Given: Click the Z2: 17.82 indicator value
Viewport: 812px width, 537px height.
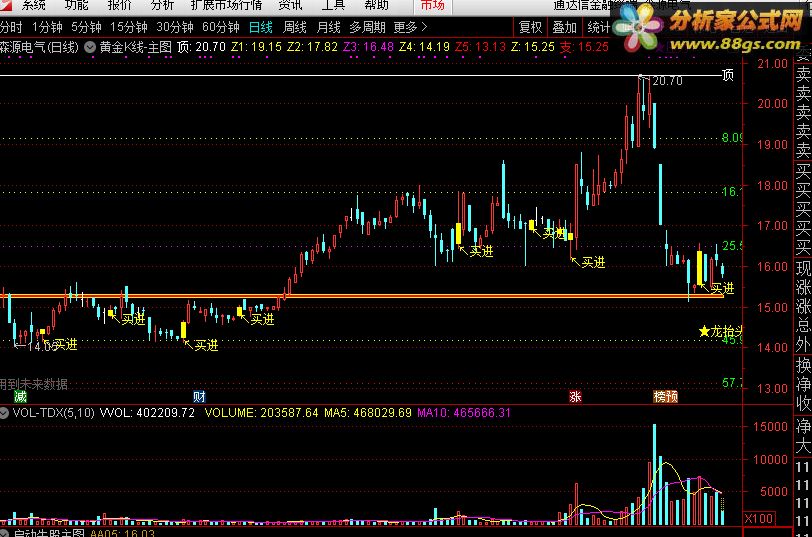Looking at the screenshot, I should click(x=312, y=47).
